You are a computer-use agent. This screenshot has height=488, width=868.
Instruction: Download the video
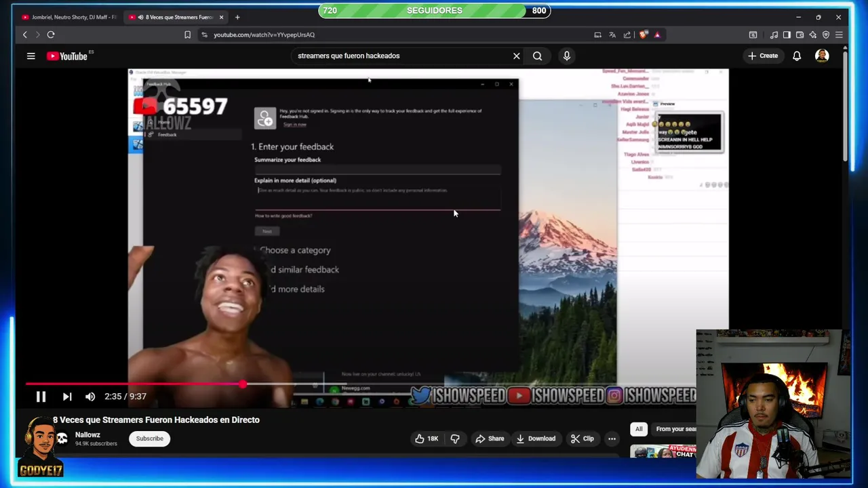536,439
